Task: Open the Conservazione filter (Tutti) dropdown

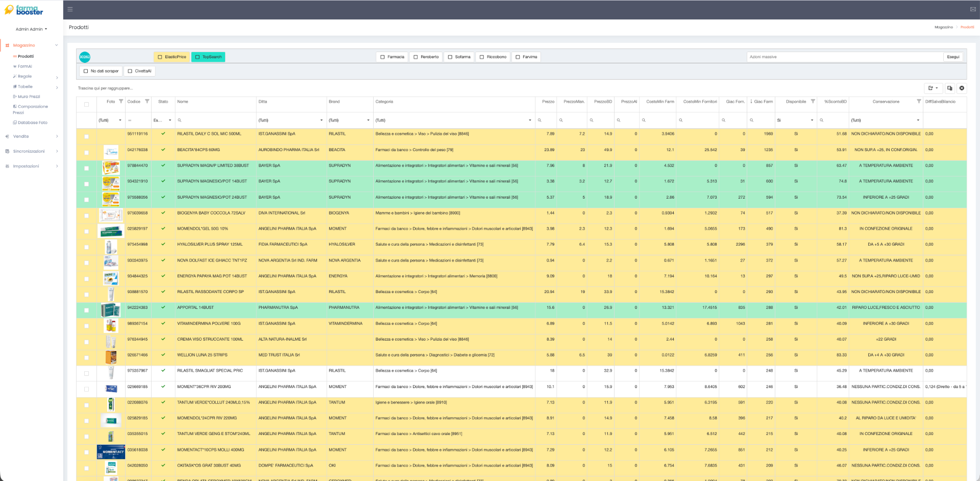Action: 918,121
